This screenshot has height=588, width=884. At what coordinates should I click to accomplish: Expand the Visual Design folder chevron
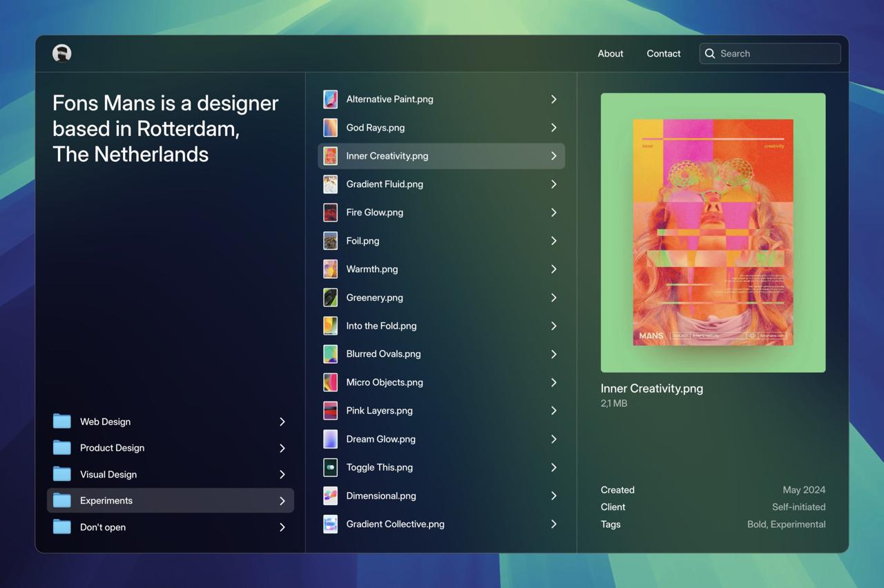(x=282, y=474)
